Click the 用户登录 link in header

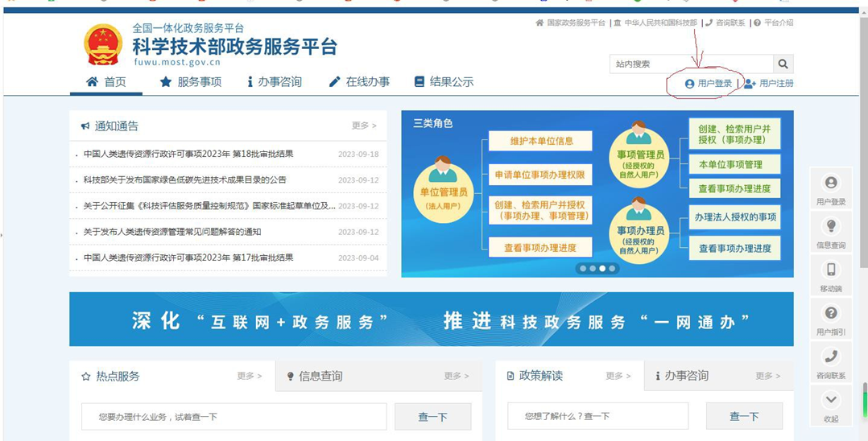(x=709, y=84)
